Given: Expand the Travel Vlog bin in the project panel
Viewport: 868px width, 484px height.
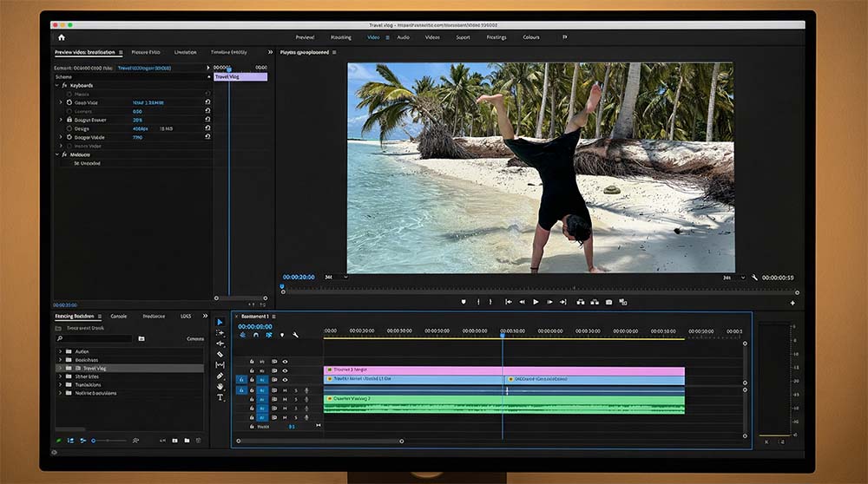Looking at the screenshot, I should [60, 368].
